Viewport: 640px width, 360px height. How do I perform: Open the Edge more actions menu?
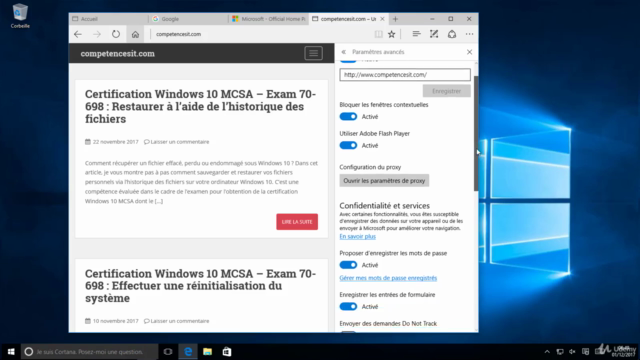469,34
